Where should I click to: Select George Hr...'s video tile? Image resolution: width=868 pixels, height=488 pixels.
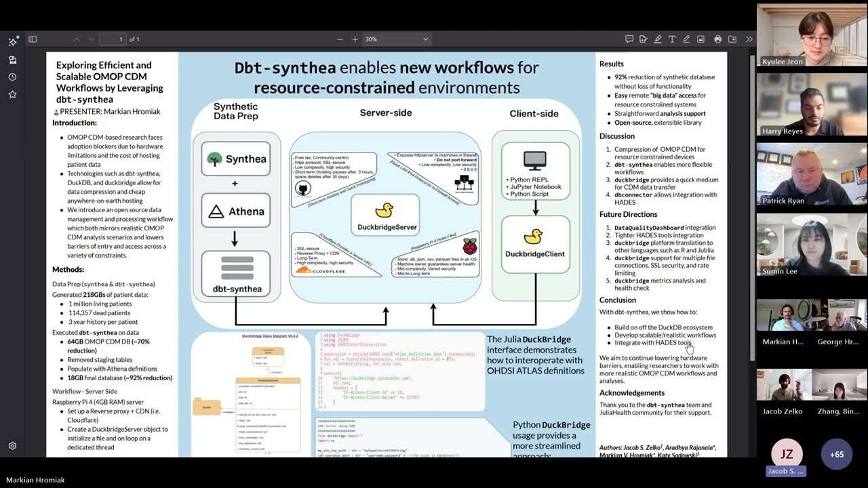tap(840, 324)
